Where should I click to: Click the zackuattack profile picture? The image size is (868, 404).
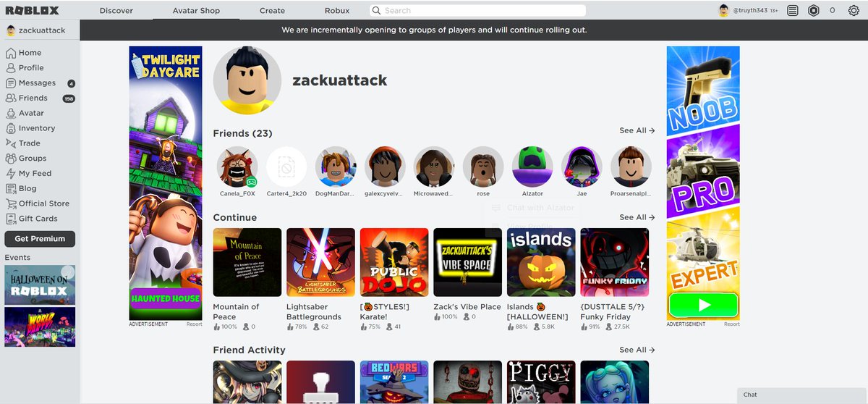247,80
